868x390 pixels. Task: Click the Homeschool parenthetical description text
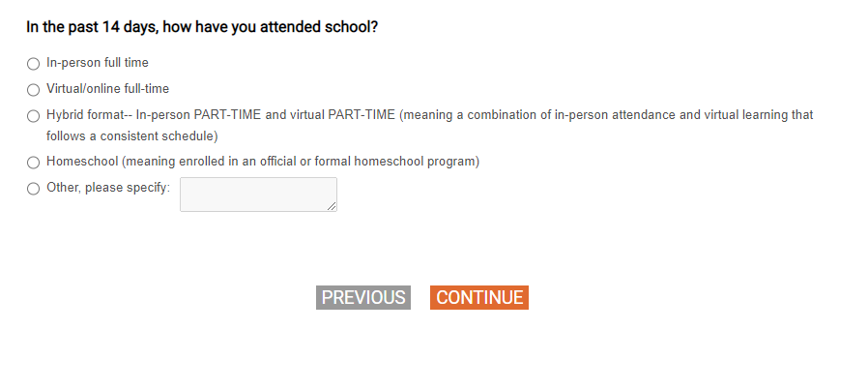click(x=300, y=162)
